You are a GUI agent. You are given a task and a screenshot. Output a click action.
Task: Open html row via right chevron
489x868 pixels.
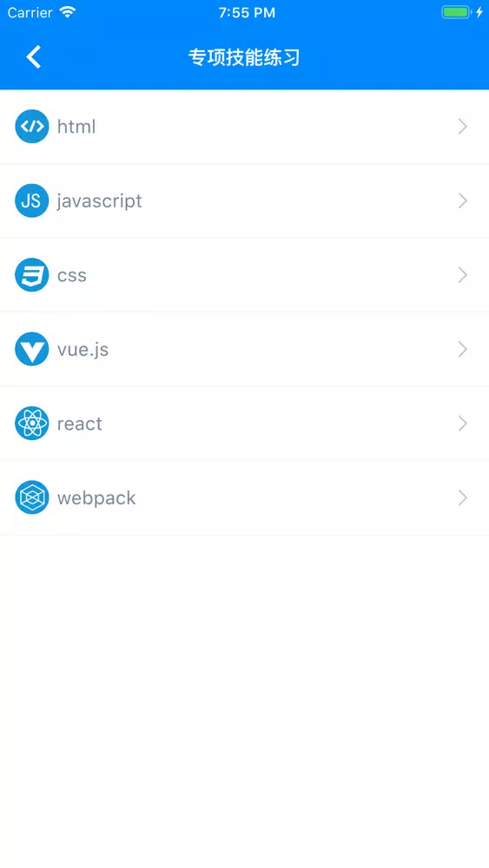point(462,127)
